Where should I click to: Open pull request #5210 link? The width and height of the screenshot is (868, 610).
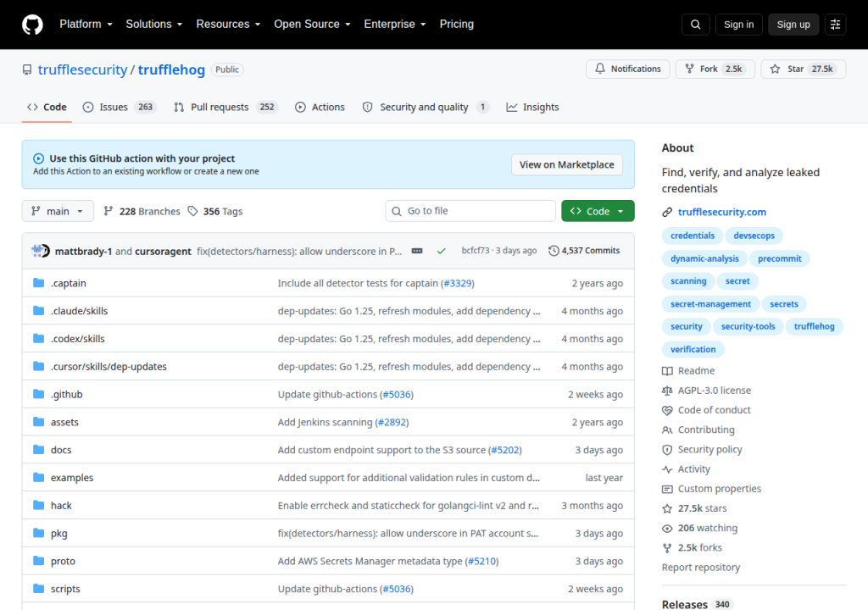tap(482, 561)
